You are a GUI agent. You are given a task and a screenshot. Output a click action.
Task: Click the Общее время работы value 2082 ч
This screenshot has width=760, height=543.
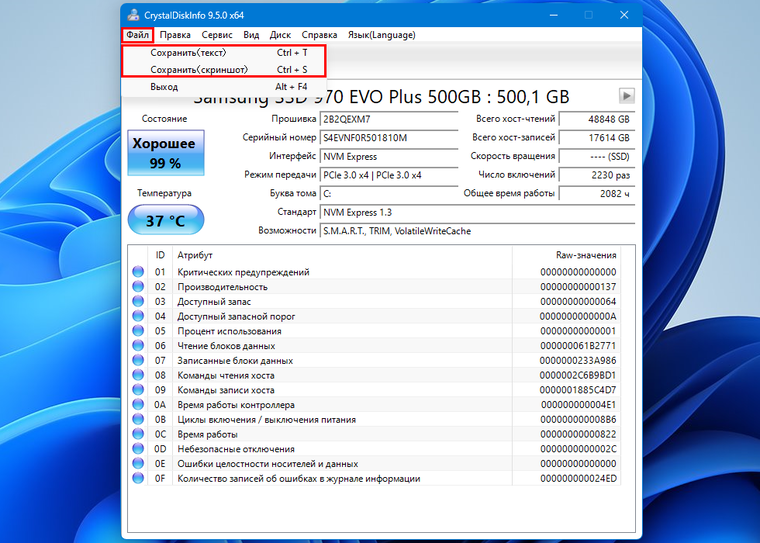(597, 193)
